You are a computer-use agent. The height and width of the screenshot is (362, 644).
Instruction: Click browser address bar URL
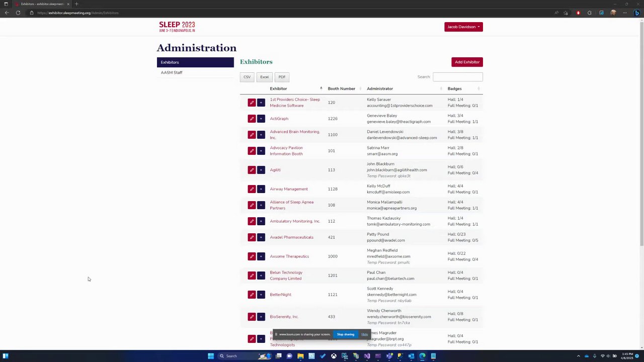(x=78, y=13)
